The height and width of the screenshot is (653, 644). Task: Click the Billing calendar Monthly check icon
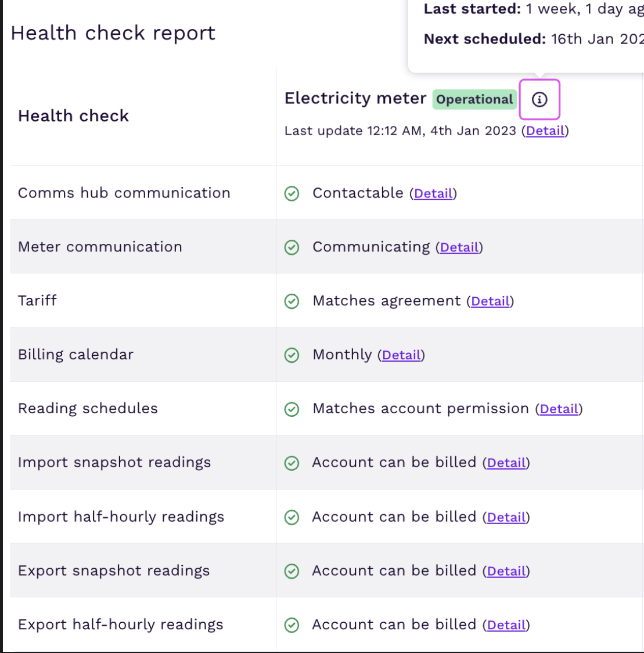pos(292,355)
